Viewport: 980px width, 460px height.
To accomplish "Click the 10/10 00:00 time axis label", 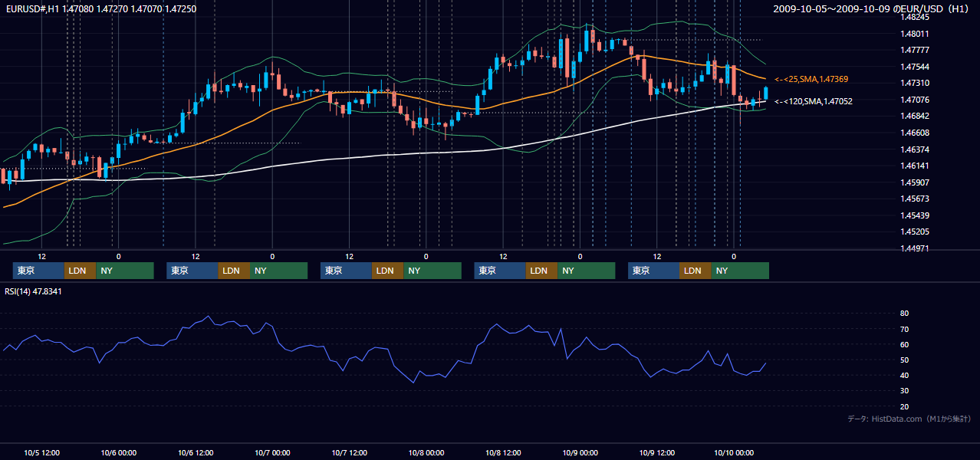I will [x=734, y=452].
